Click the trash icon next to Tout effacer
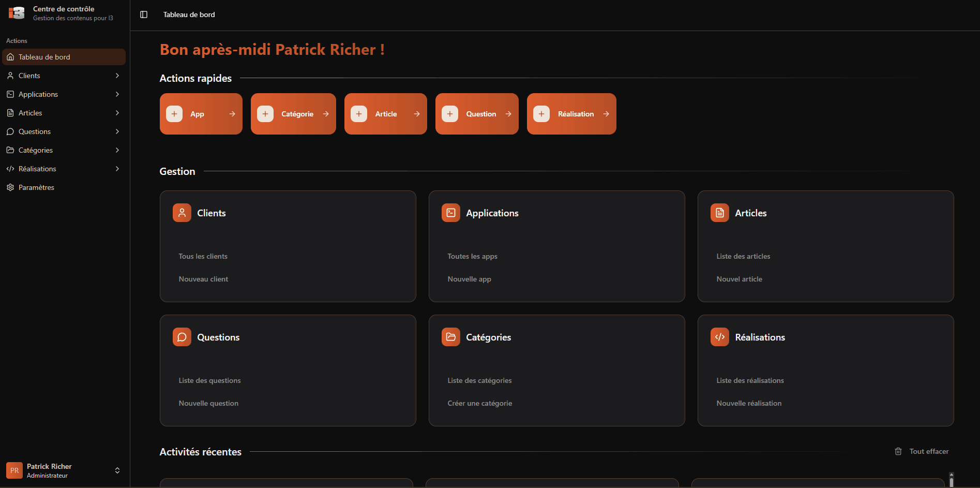 click(x=898, y=451)
